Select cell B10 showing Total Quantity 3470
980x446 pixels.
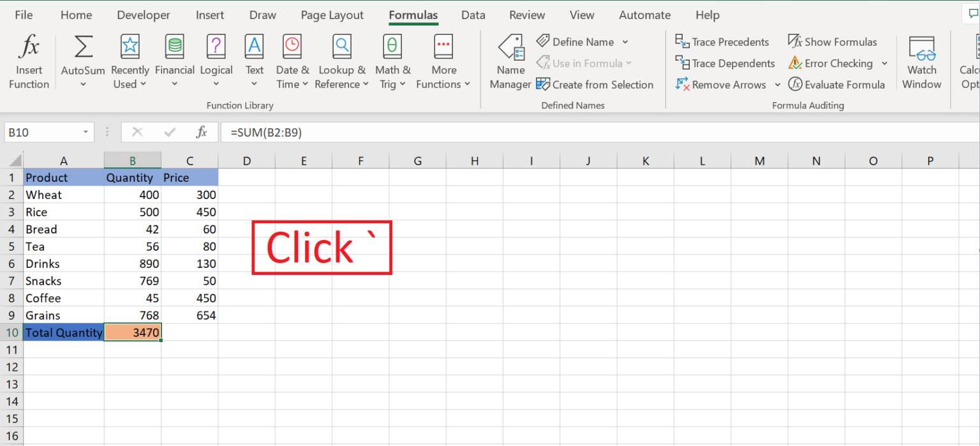click(133, 332)
